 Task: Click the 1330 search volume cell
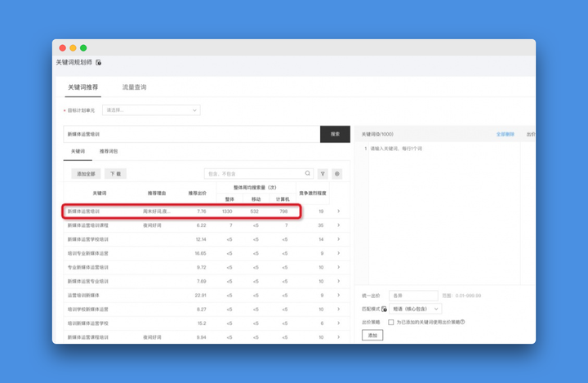[227, 212]
